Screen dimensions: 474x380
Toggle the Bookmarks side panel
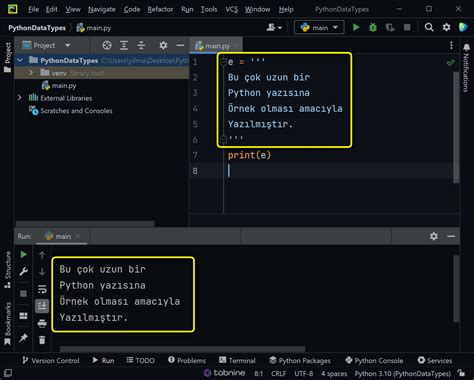7,323
